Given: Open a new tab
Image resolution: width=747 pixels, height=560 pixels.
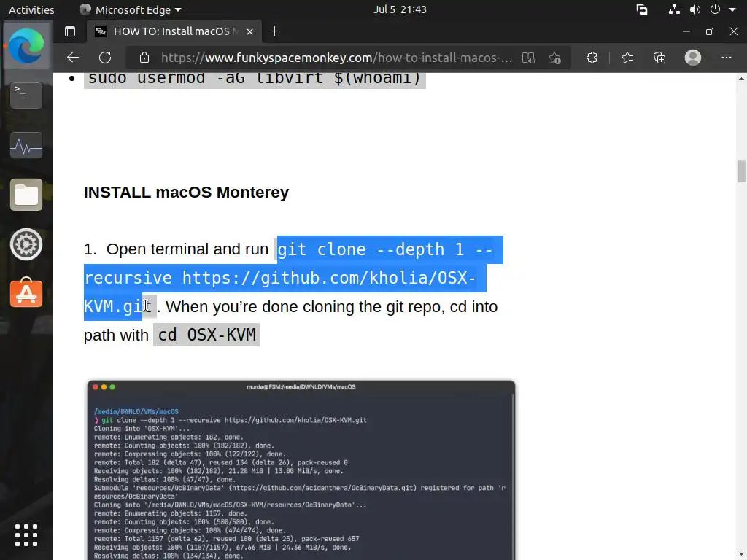Looking at the screenshot, I should [274, 31].
